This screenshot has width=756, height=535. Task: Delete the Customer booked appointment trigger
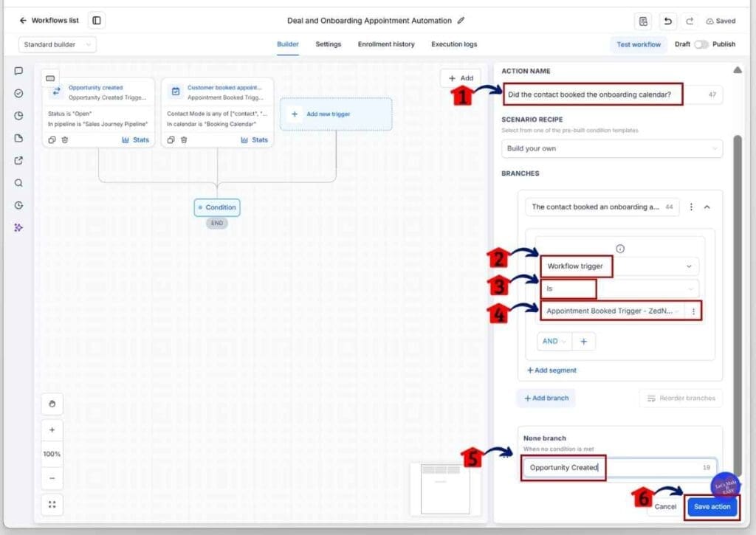(x=184, y=139)
